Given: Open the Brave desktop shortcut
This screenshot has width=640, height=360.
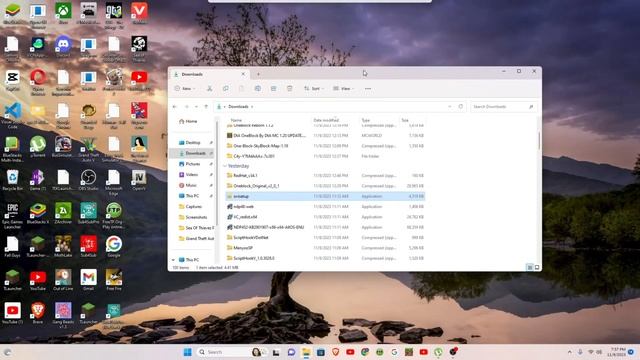Looking at the screenshot, I should (x=38, y=313).
